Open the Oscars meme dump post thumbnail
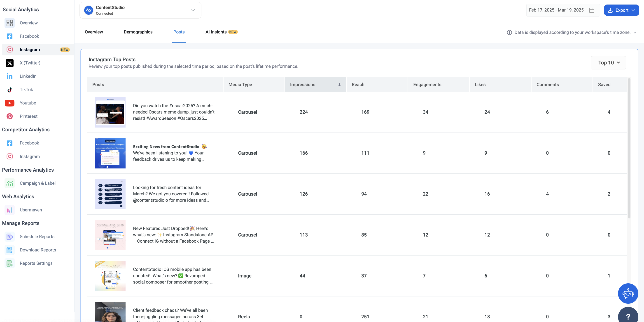This screenshot has width=644, height=322. point(110,112)
